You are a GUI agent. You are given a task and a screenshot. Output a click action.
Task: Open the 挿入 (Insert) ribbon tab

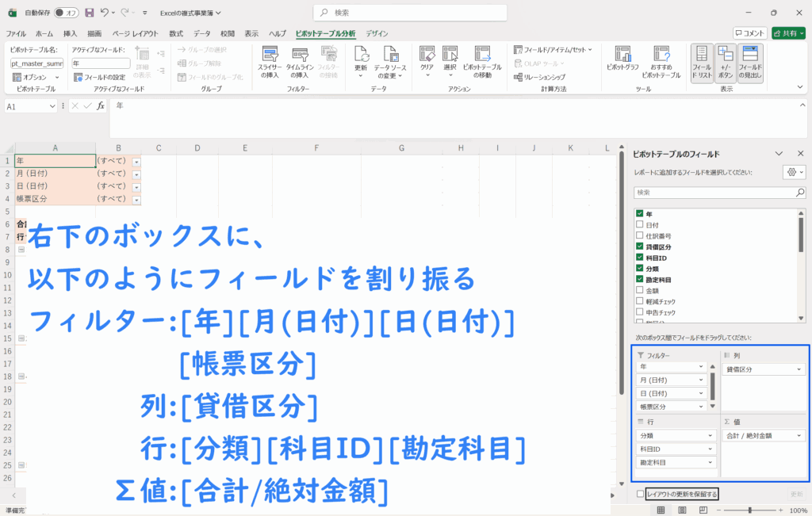click(x=70, y=33)
